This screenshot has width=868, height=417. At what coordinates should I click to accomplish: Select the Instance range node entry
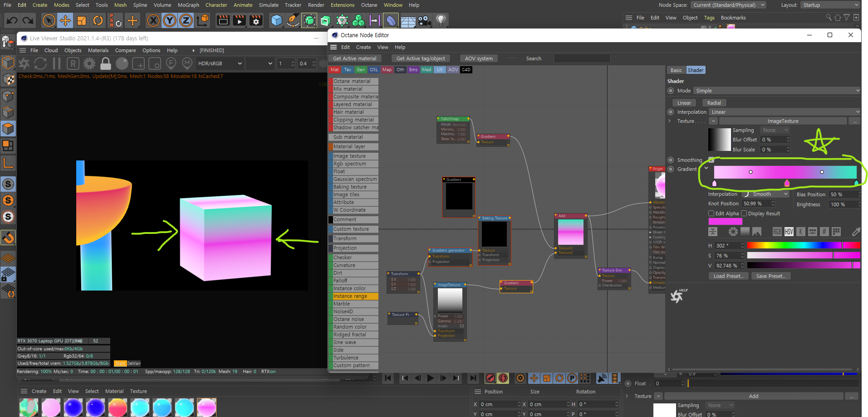click(353, 296)
